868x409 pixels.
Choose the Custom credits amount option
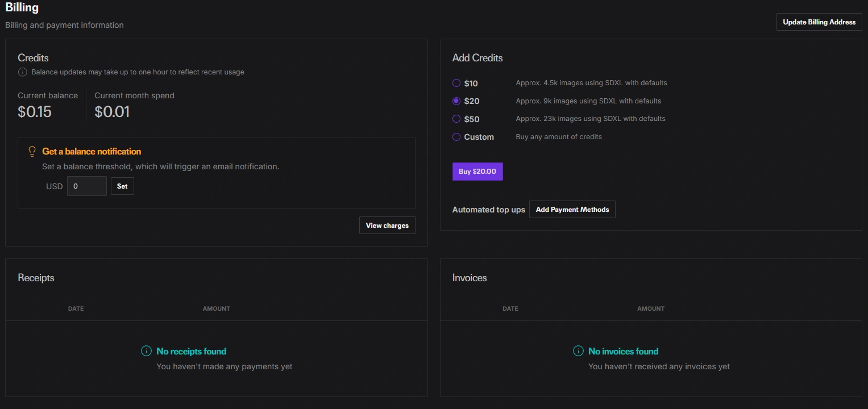[x=456, y=137]
